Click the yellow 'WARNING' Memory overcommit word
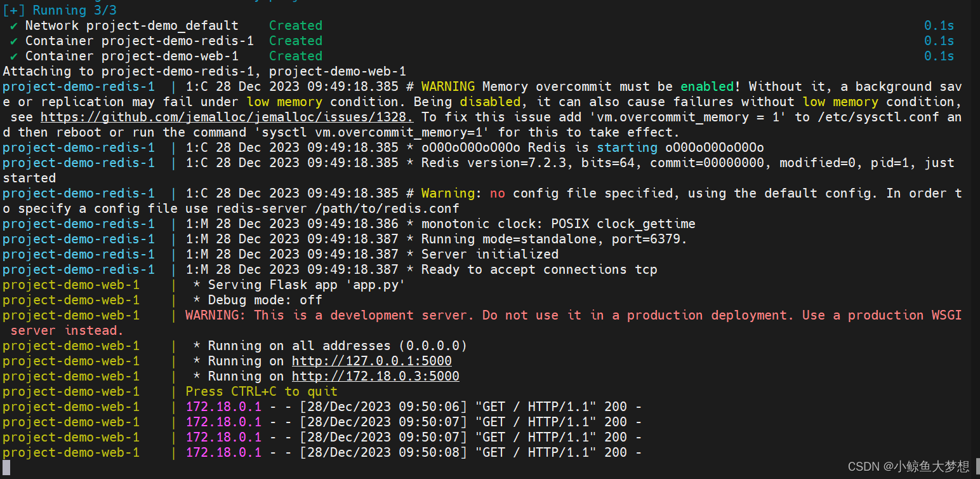980x479 pixels. coord(448,86)
